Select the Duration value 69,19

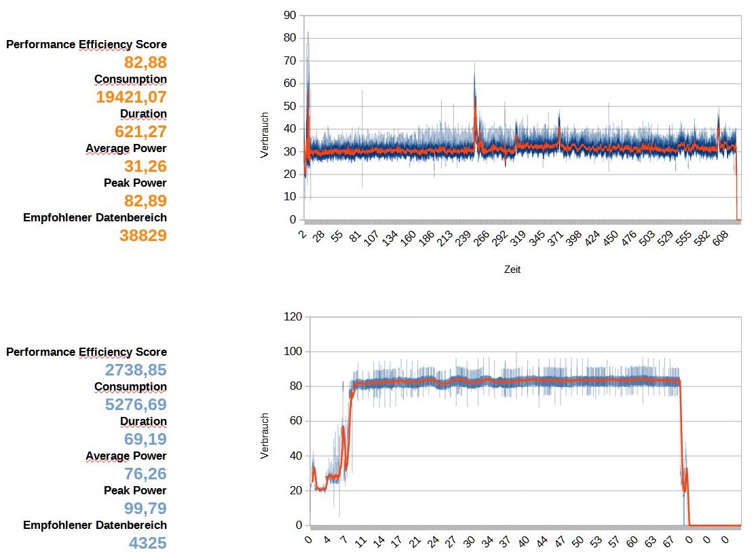point(145,439)
